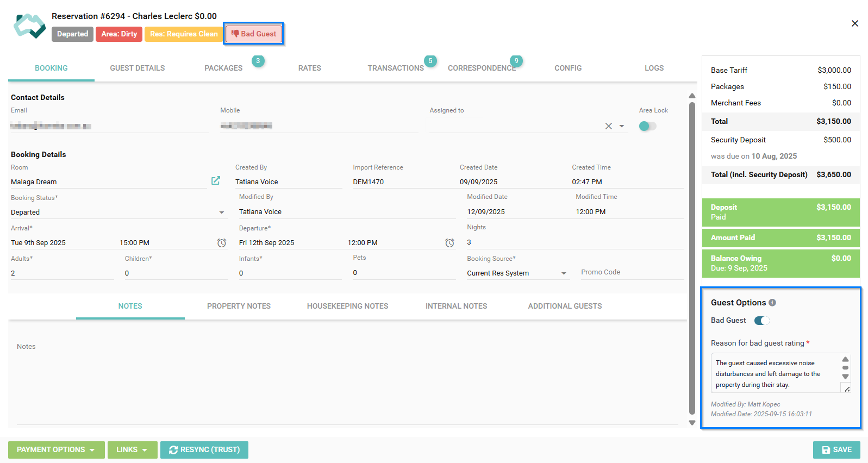Click the Save button

click(x=836, y=450)
